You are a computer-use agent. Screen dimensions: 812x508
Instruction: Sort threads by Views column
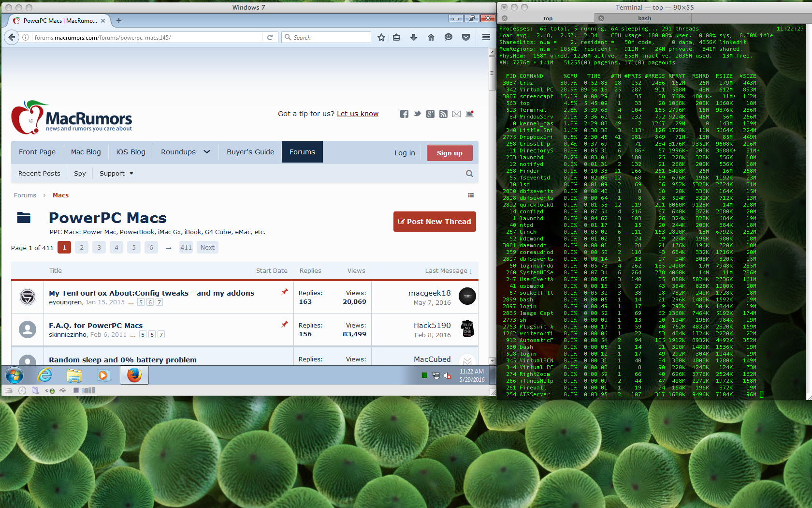356,271
